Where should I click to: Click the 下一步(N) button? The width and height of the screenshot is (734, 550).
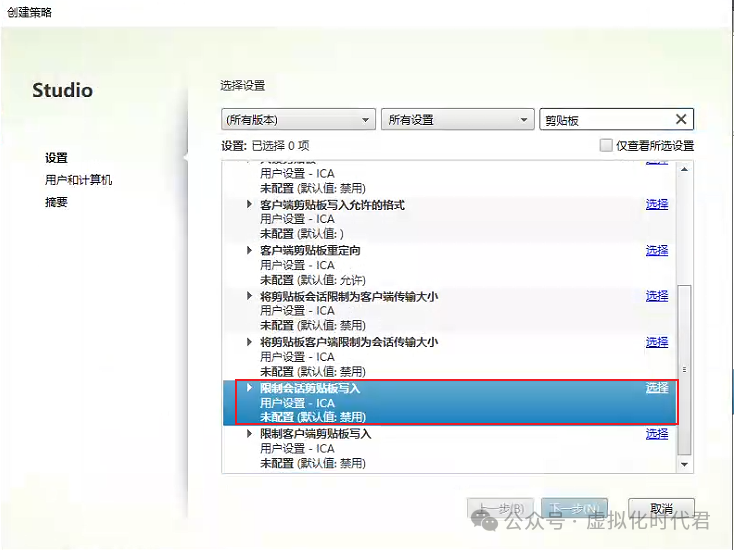574,508
